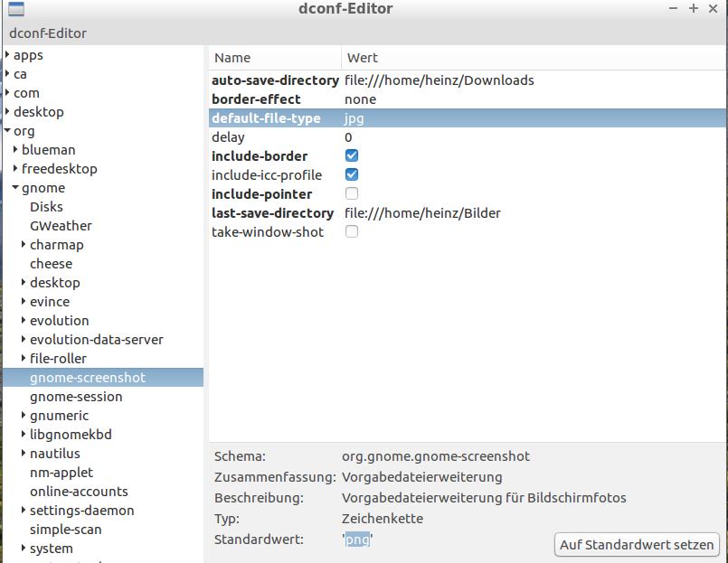Select the default-file-type key
The width and height of the screenshot is (728, 563).
coord(266,118)
